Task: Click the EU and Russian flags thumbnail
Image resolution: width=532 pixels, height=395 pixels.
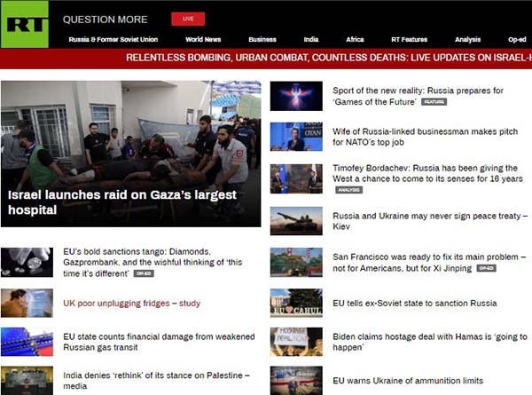Action: tap(27, 342)
